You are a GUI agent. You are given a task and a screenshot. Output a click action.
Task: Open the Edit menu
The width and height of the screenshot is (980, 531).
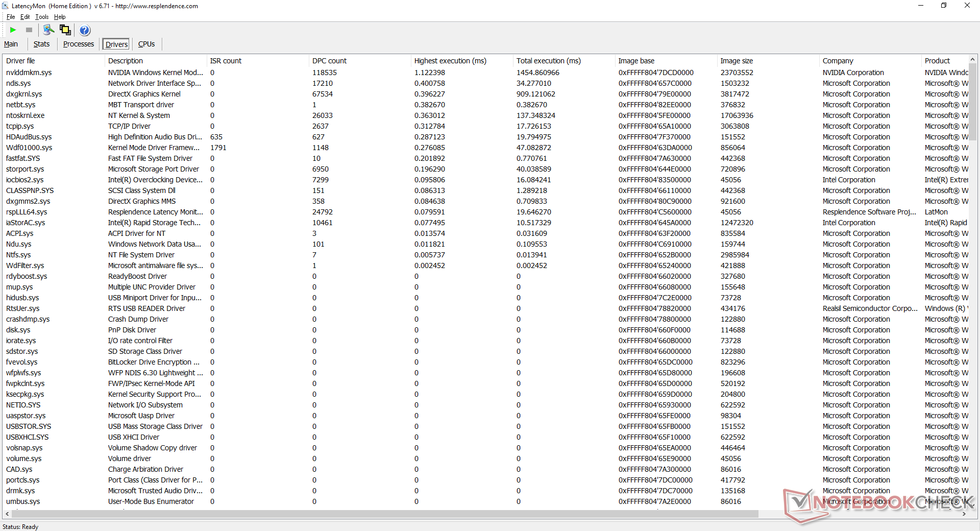point(25,17)
